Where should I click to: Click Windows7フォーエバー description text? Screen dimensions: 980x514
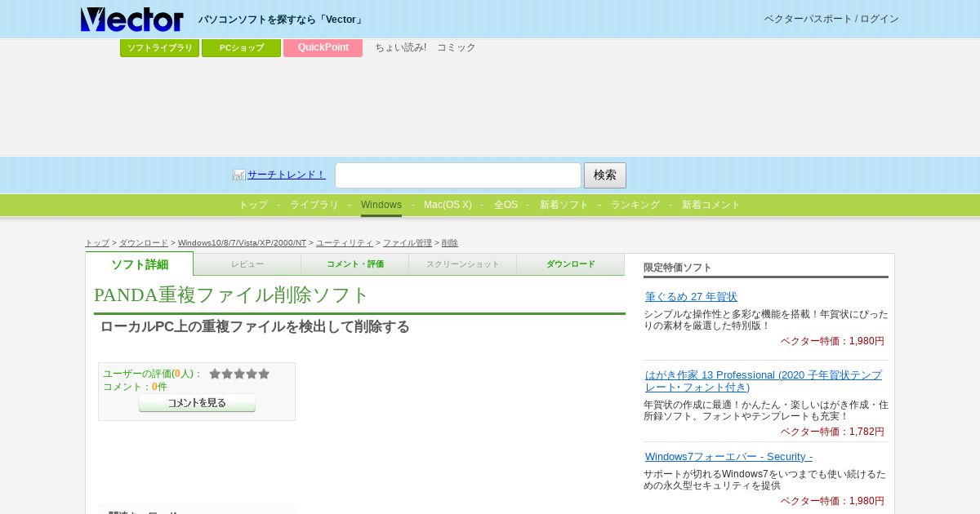coord(764,480)
